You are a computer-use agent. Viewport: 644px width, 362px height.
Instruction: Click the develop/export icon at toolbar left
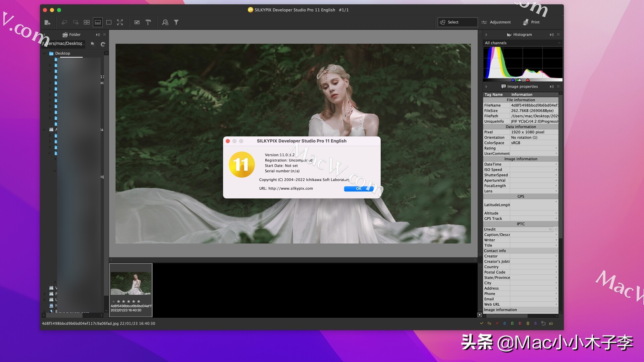pos(48,22)
